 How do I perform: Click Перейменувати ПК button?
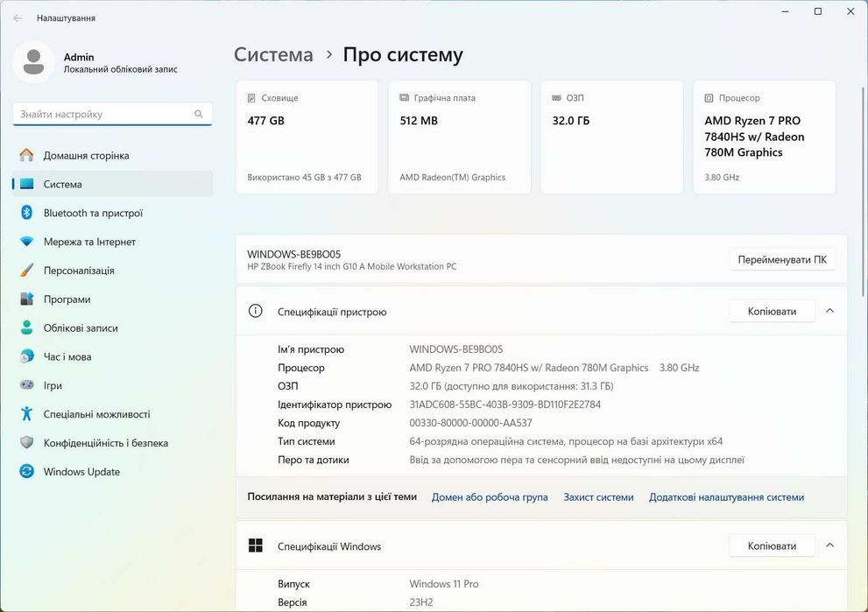[782, 259]
